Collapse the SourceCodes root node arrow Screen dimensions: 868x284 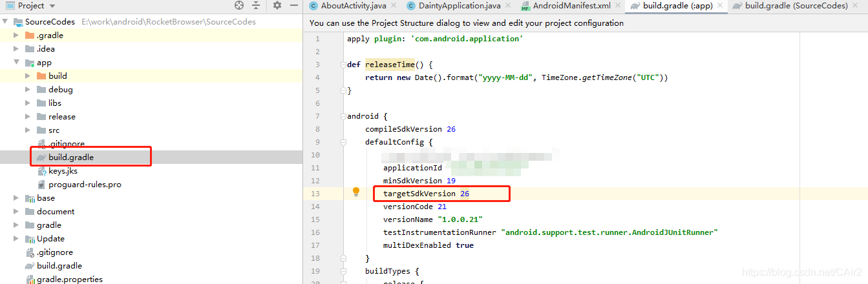pyautogui.click(x=5, y=22)
